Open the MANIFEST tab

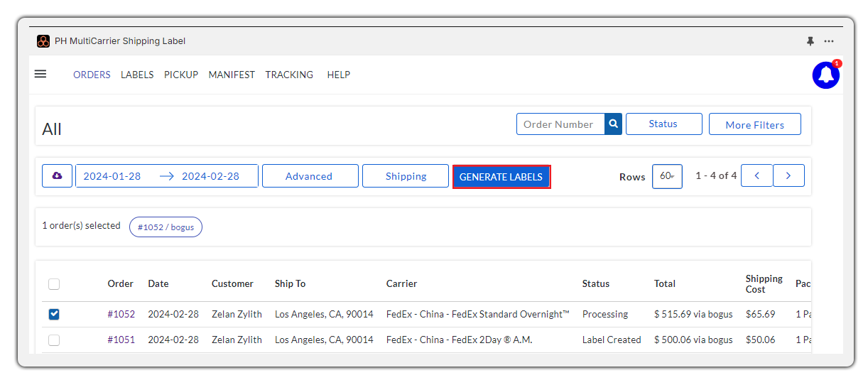232,75
